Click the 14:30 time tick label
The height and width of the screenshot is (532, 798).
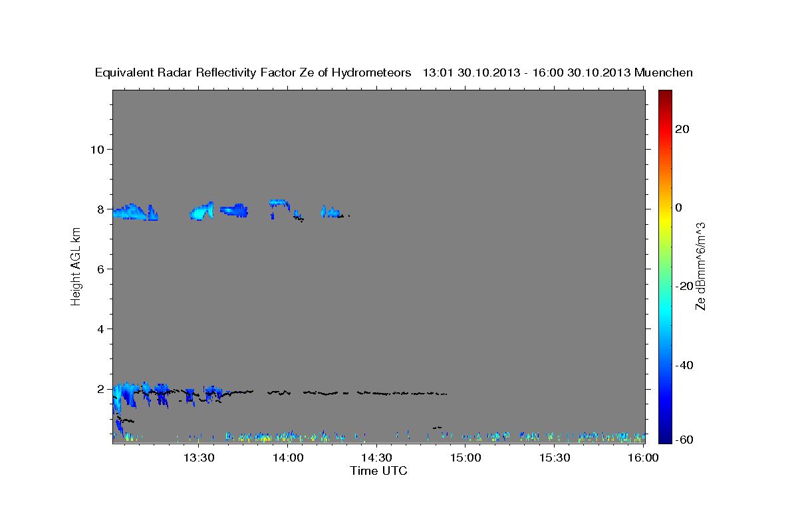tap(376, 458)
